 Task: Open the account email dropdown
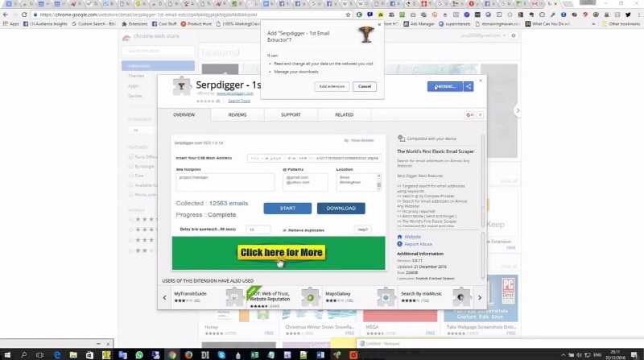tap(484, 35)
